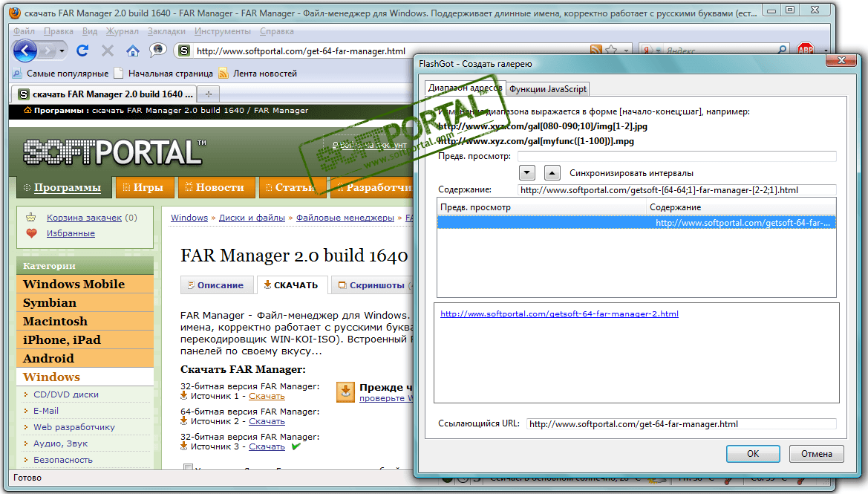
Task: Click the Содержание URL pattern field
Action: click(x=676, y=190)
